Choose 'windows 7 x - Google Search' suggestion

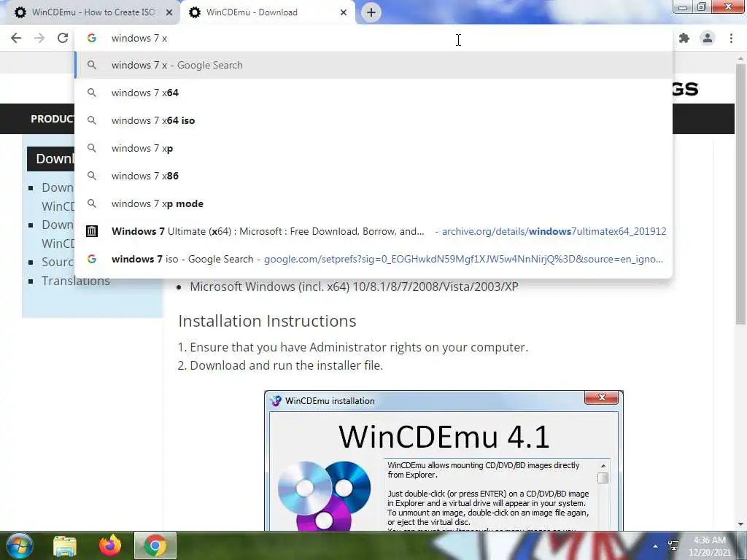pyautogui.click(x=373, y=65)
